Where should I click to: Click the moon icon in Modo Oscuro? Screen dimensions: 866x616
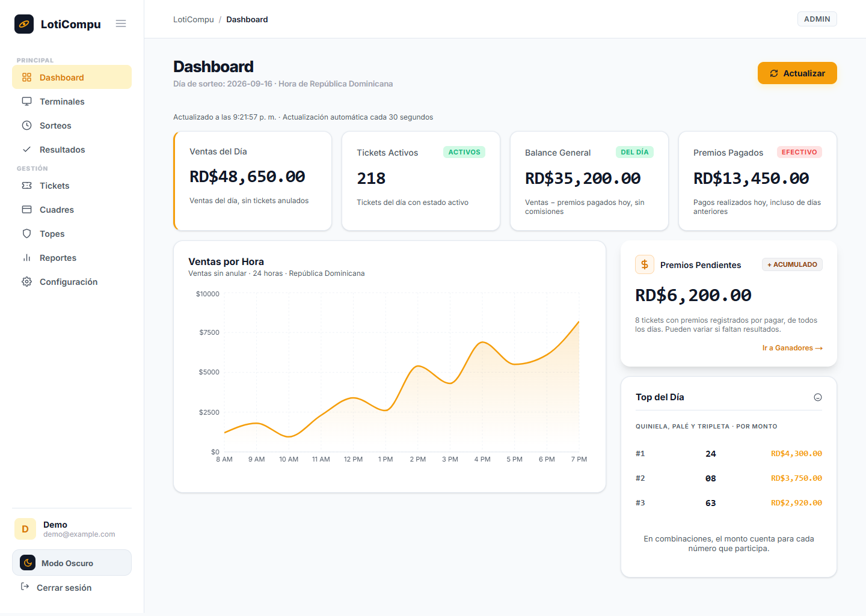28,563
